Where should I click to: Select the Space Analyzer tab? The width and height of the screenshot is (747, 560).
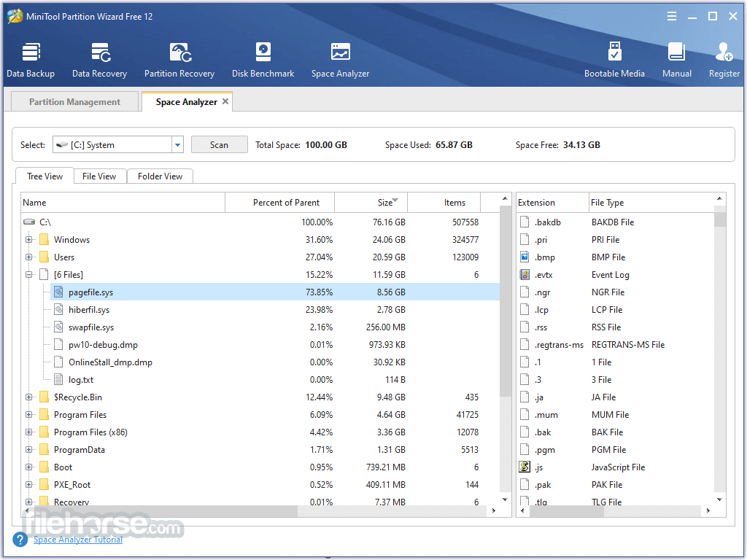click(x=186, y=102)
